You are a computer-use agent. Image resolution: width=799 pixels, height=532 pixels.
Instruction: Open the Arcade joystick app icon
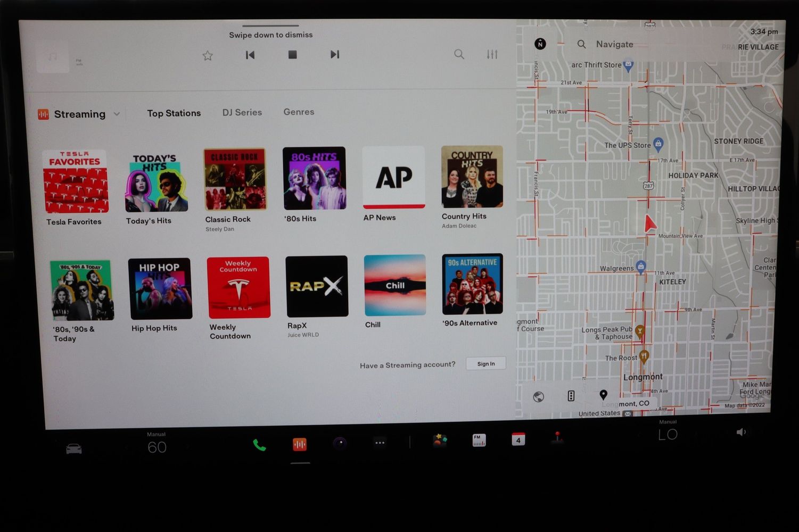point(557,437)
